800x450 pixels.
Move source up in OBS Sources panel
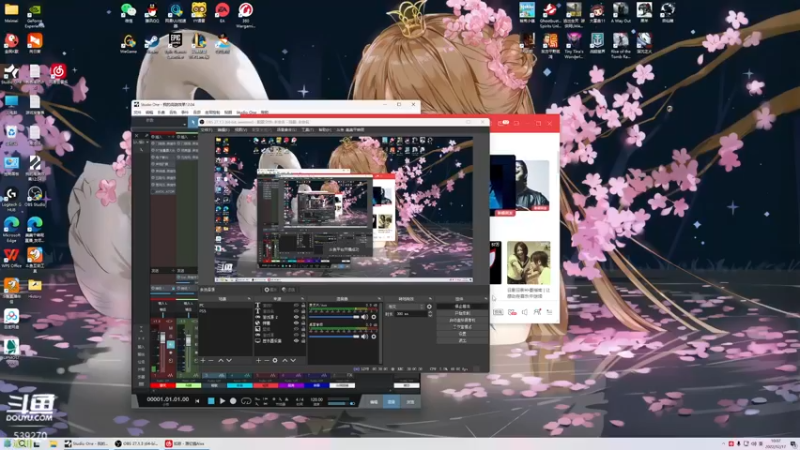(x=285, y=360)
